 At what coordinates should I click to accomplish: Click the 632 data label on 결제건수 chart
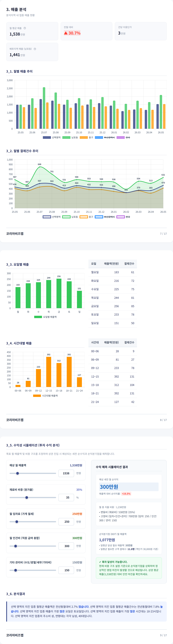(x=163, y=175)
